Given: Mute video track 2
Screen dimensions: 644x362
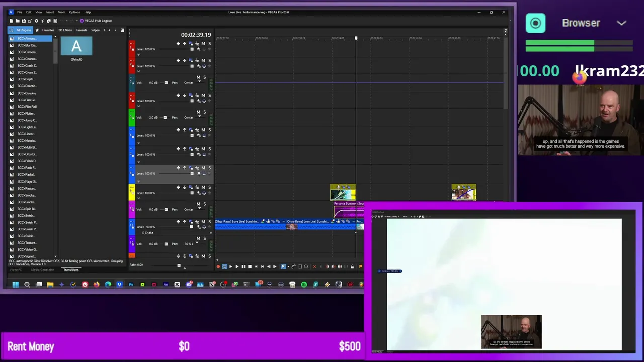Looking at the screenshot, I should click(203, 61).
